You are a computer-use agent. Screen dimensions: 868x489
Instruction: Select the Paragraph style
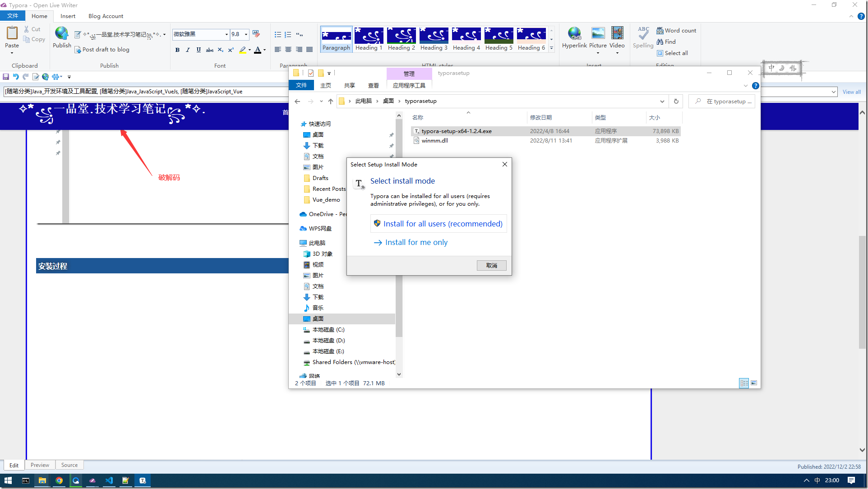coord(336,39)
